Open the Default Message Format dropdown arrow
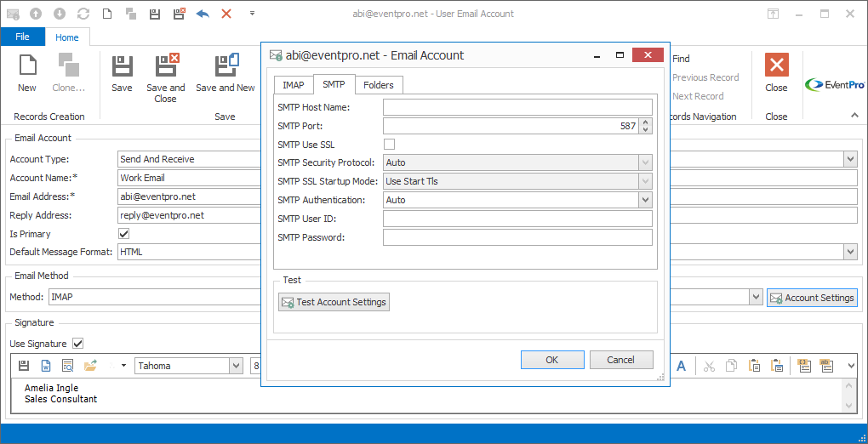868x444 pixels. tap(851, 252)
